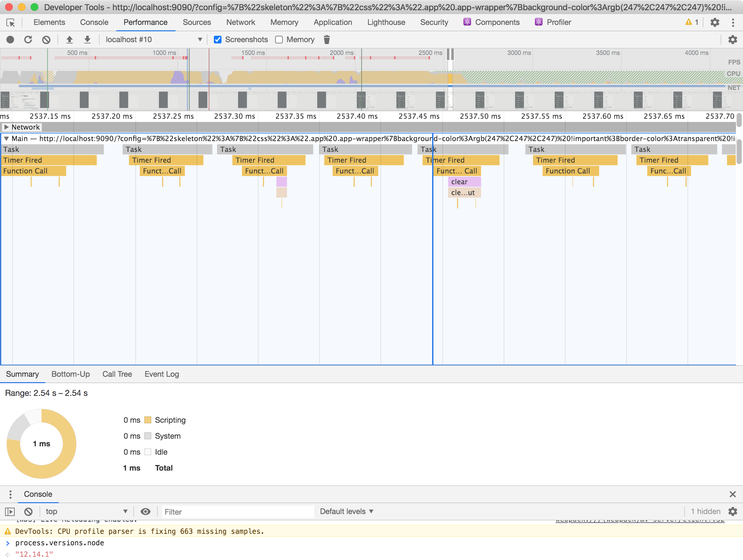Expand the Network track section
This screenshot has height=560, width=743.
[6, 127]
